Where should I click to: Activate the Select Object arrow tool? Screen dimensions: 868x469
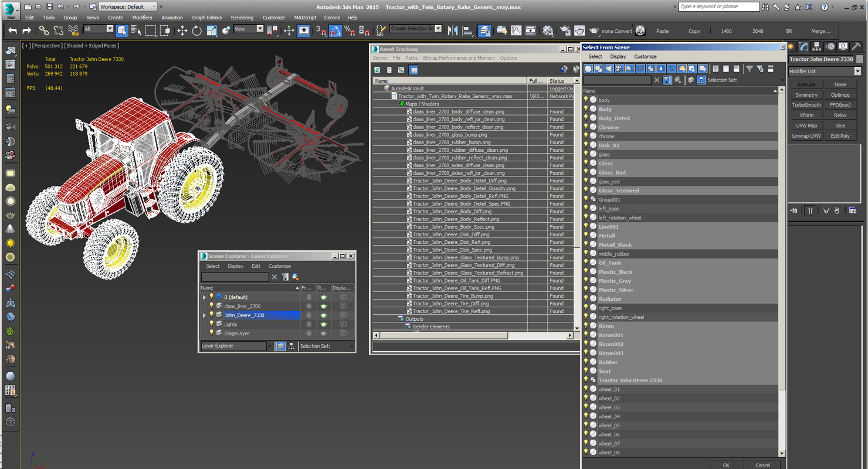(x=122, y=31)
